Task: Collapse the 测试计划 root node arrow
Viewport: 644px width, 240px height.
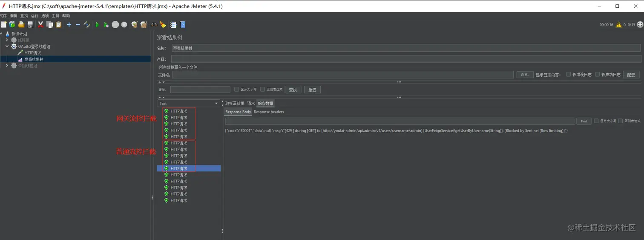Action: pos(1,34)
